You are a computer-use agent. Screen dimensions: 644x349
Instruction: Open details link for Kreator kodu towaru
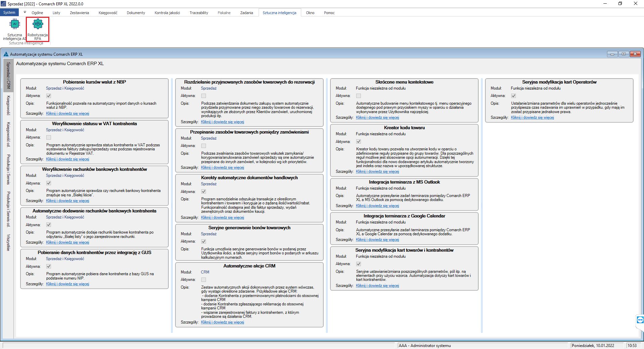pos(377,171)
